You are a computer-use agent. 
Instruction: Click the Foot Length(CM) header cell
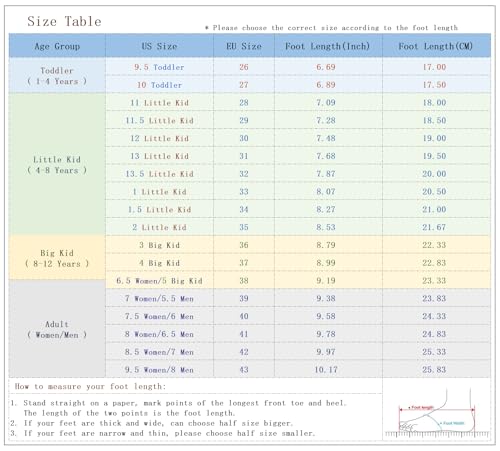click(436, 46)
